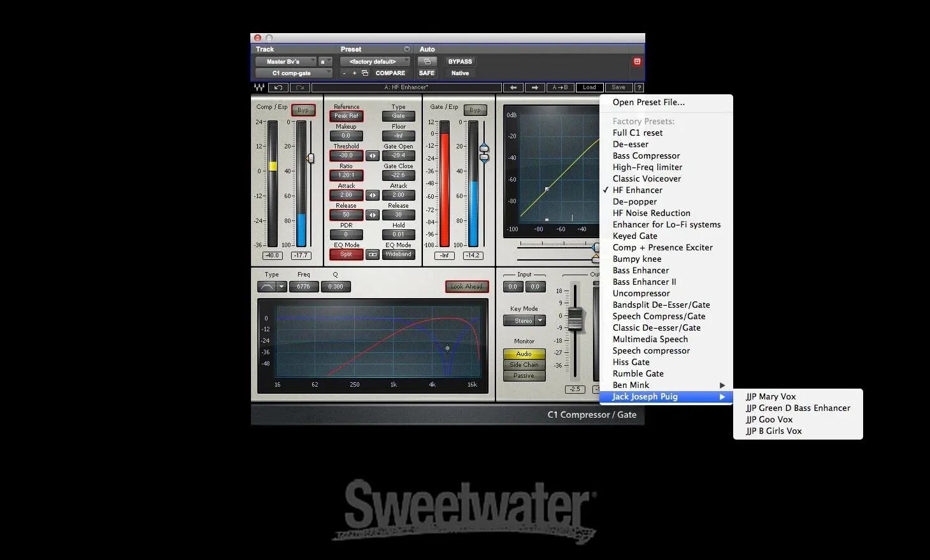Toggle the automation SAFE button
Viewport: 930px width, 560px height.
point(427,73)
